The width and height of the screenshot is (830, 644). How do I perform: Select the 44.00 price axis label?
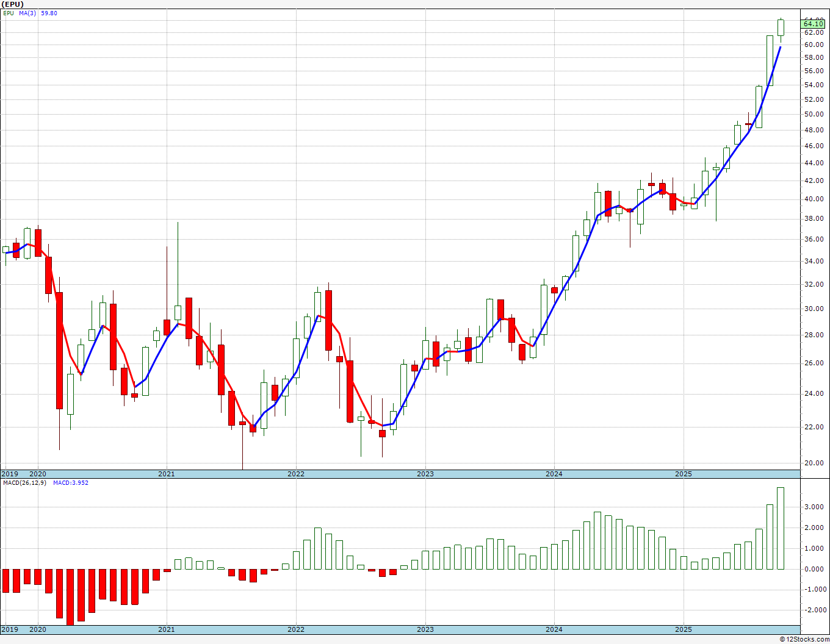pyautogui.click(x=814, y=163)
